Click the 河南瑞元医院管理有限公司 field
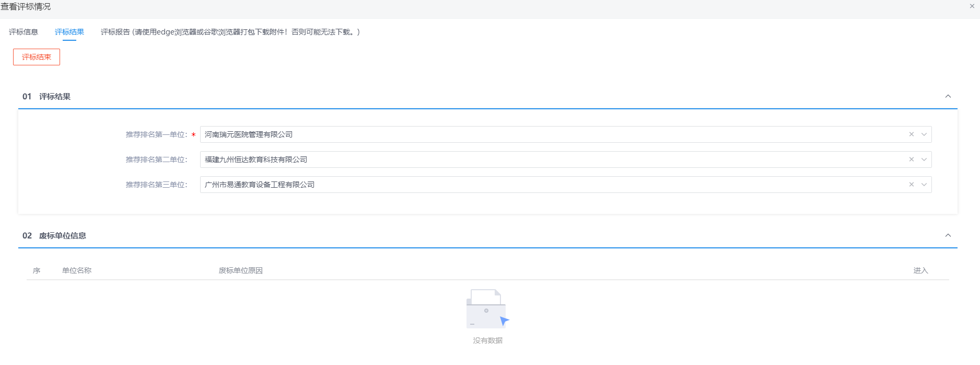The height and width of the screenshot is (365, 980). point(522,134)
